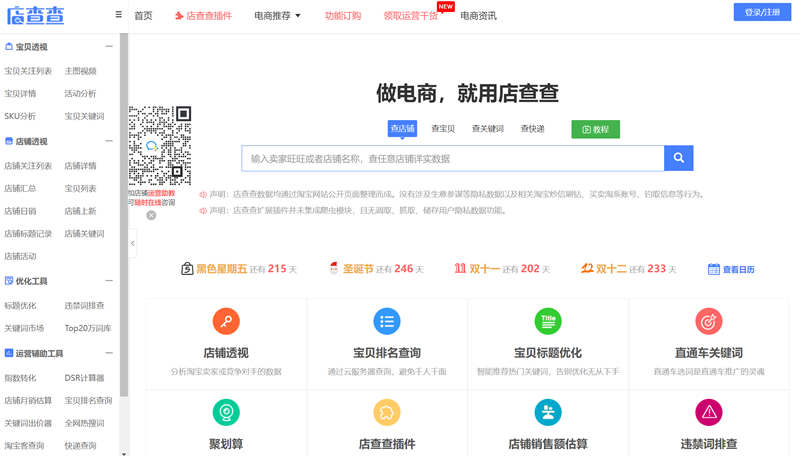Viewport: 800px width, 456px height.
Task: Collapse the sidebar with the arrow handle
Action: 133,243
